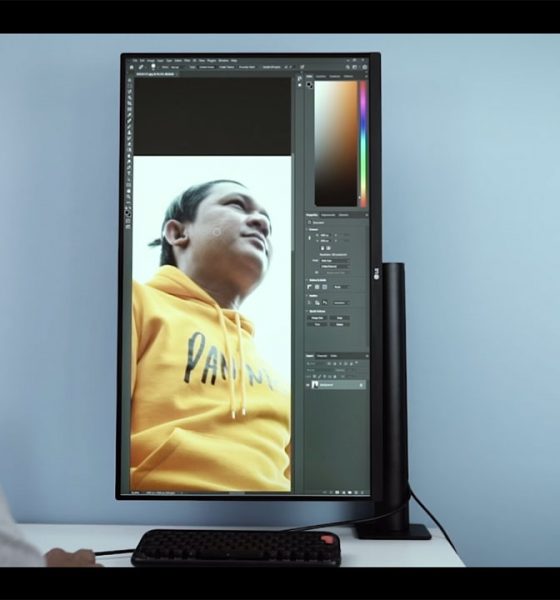This screenshot has width=560, height=600.
Task: Click the Crop quick action button
Action: click(339, 318)
